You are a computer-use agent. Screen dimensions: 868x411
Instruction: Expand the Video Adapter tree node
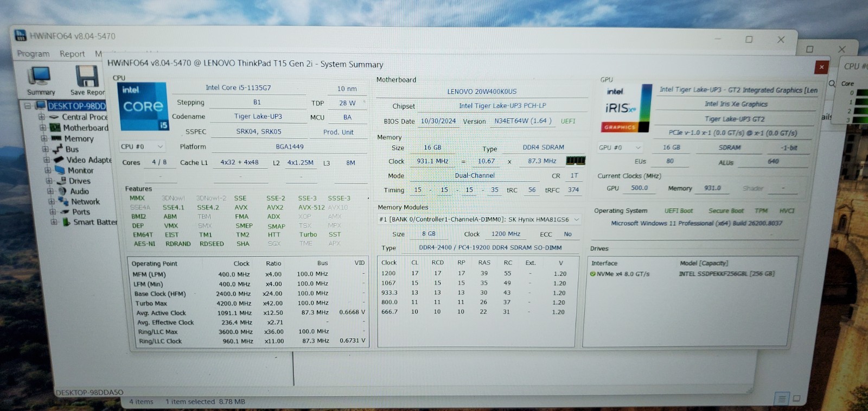click(47, 160)
